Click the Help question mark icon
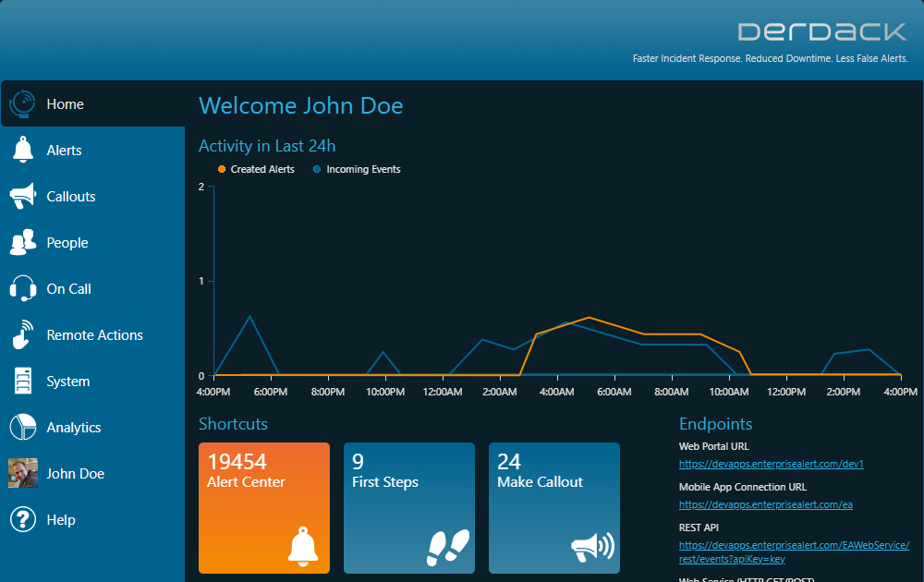The height and width of the screenshot is (582, 924). click(23, 519)
